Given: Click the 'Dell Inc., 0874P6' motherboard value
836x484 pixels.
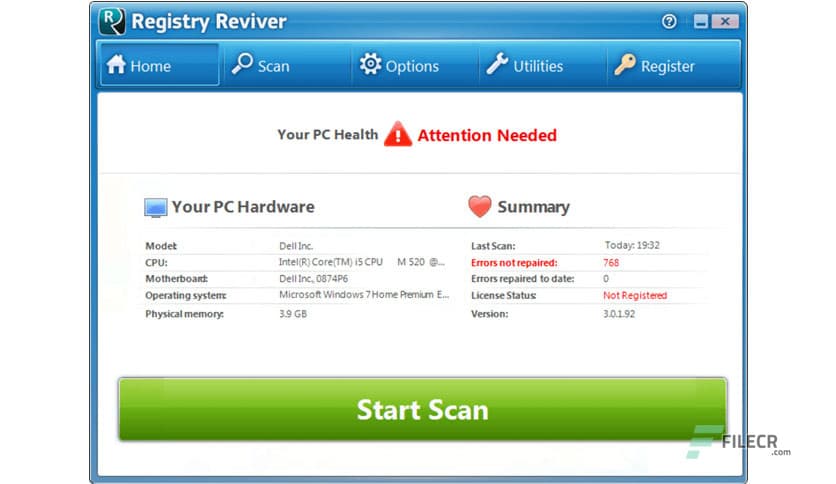Looking at the screenshot, I should [x=314, y=278].
